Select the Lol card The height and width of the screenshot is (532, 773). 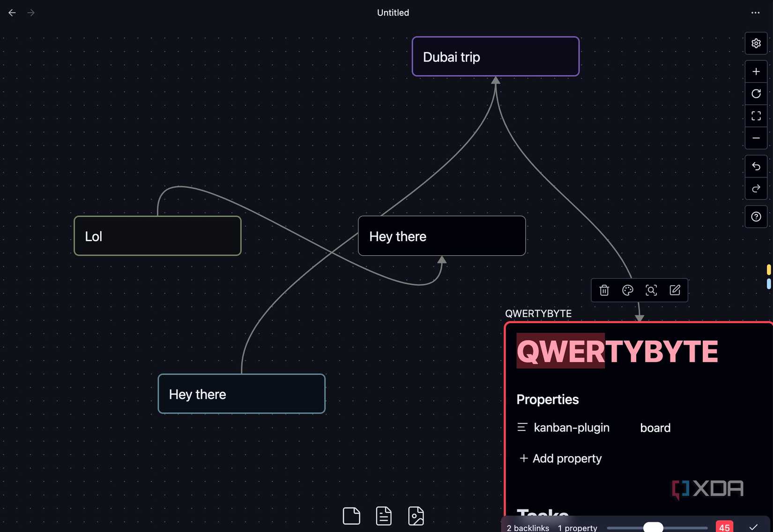click(157, 236)
